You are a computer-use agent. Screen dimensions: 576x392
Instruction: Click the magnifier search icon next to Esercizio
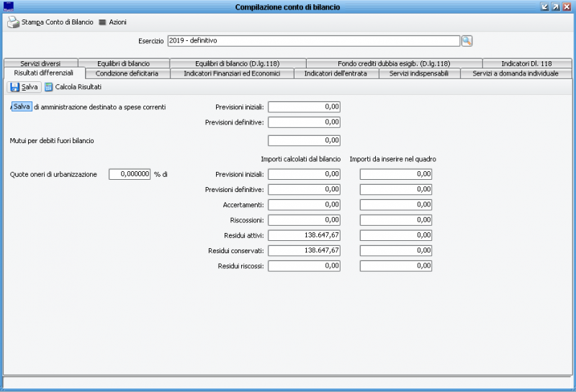[467, 41]
